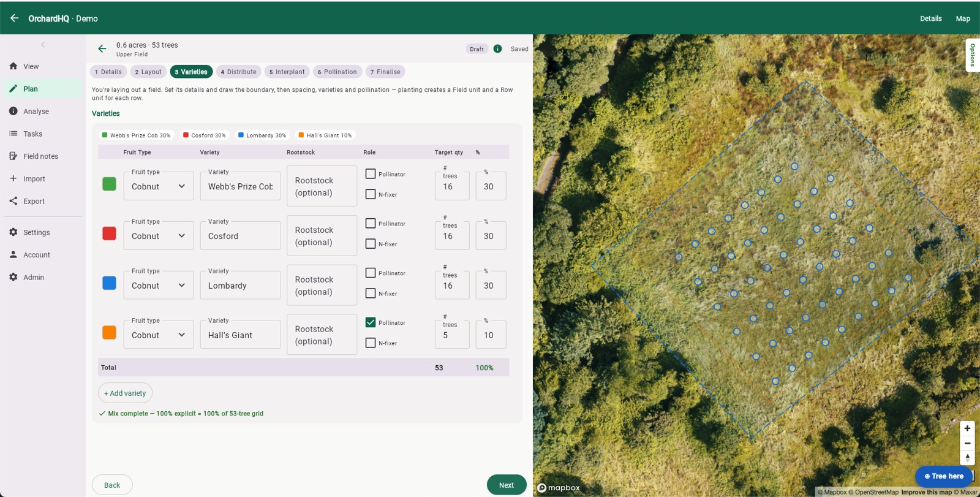The width and height of the screenshot is (980, 497).
Task: Edit percent field for Hall's Giant
Action: click(491, 335)
